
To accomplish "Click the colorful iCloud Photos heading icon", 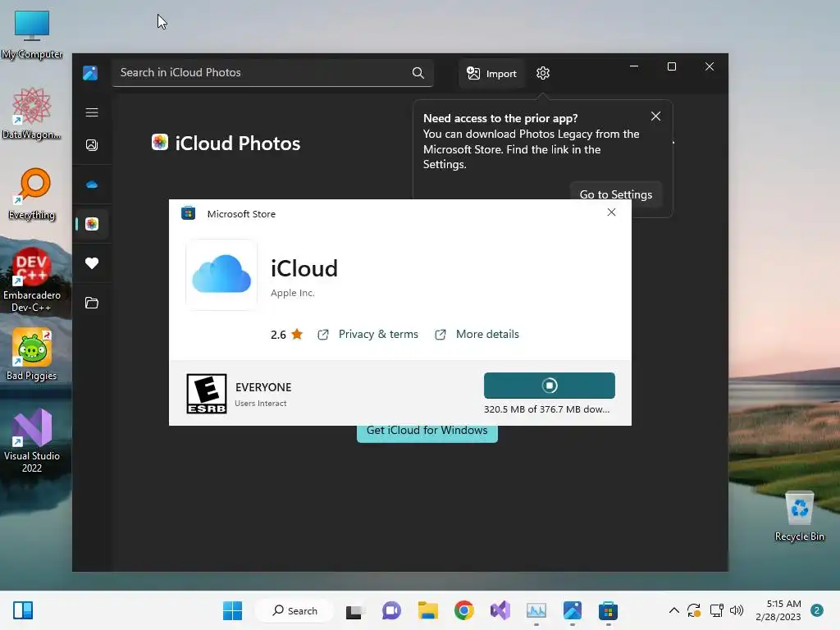I will (x=160, y=142).
